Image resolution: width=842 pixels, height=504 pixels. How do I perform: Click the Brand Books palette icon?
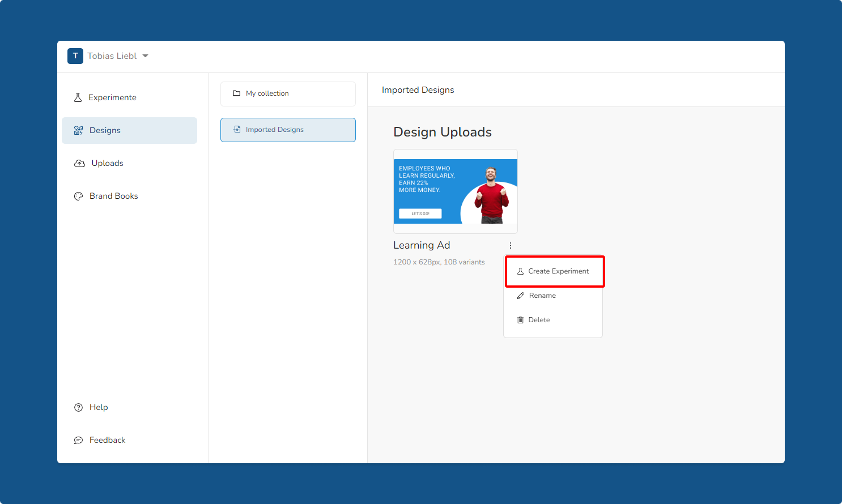point(79,196)
